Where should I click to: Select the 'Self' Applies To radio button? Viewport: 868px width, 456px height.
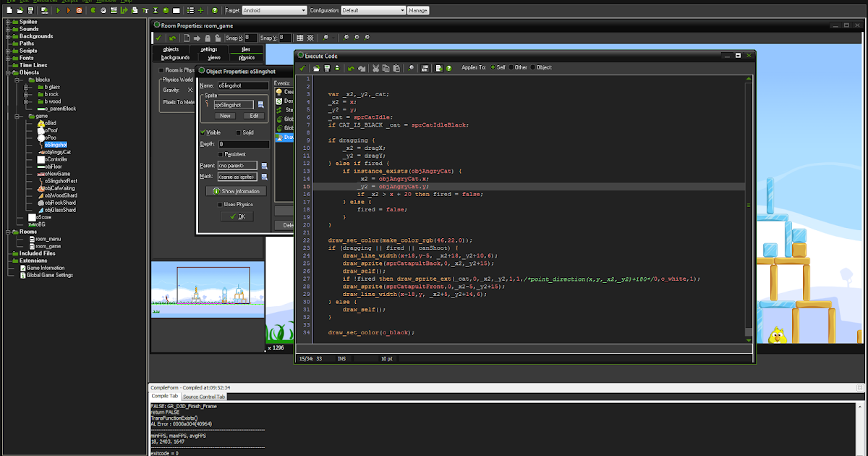pyautogui.click(x=493, y=68)
